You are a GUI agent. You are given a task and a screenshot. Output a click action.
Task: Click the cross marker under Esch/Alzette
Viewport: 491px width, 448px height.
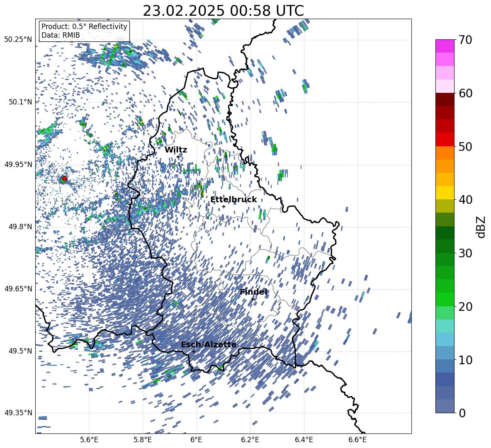(194, 351)
